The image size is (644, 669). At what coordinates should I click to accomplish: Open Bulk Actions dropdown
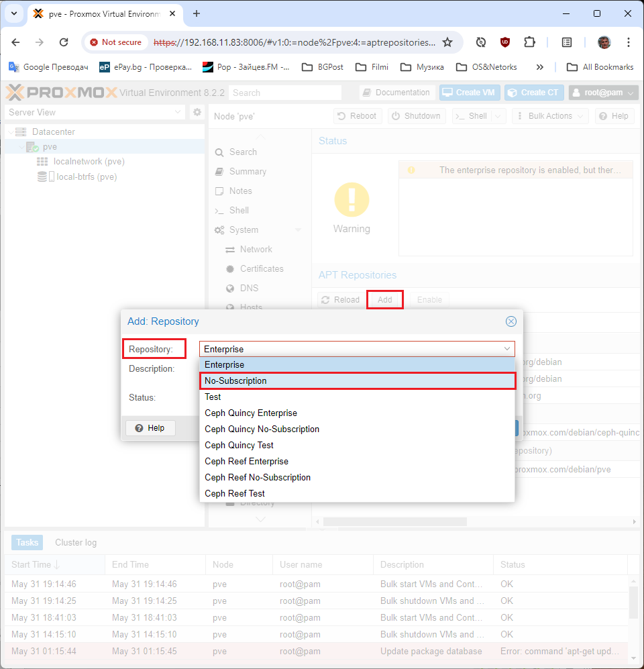(550, 116)
